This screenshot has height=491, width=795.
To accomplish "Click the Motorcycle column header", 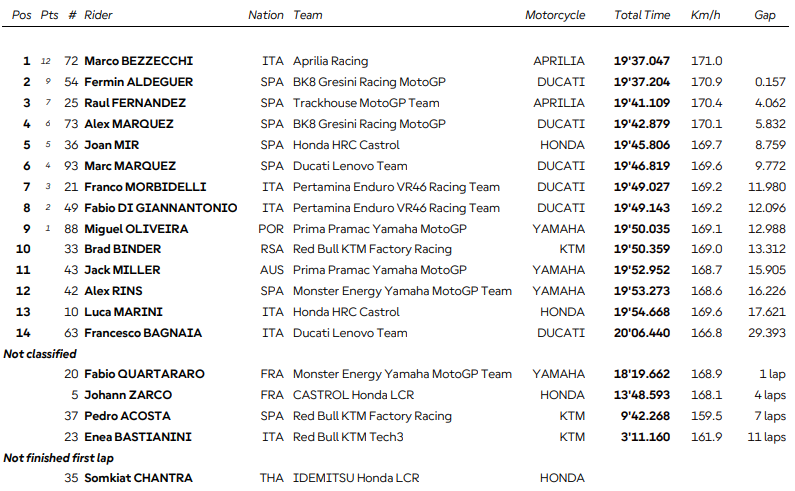I will tap(555, 16).
